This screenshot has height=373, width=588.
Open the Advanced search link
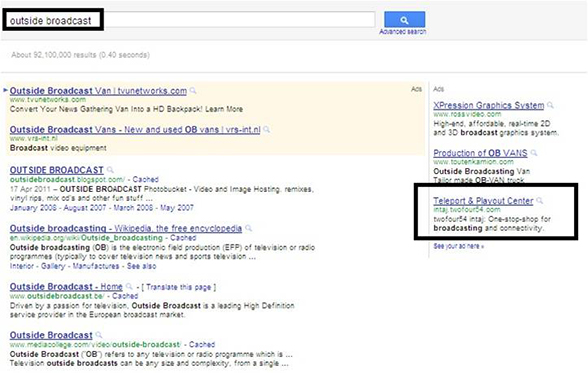[x=402, y=32]
